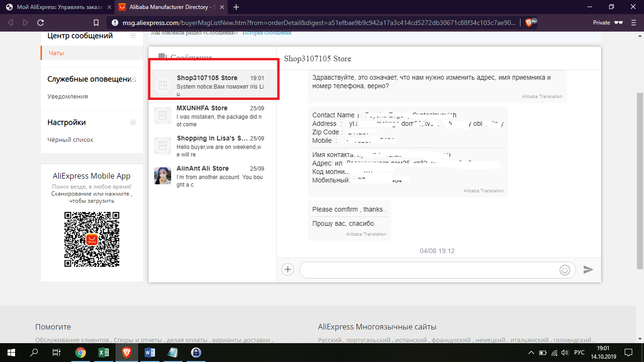
Task: Open the AiinAnt Ali Store conversation
Action: pyautogui.click(x=213, y=176)
